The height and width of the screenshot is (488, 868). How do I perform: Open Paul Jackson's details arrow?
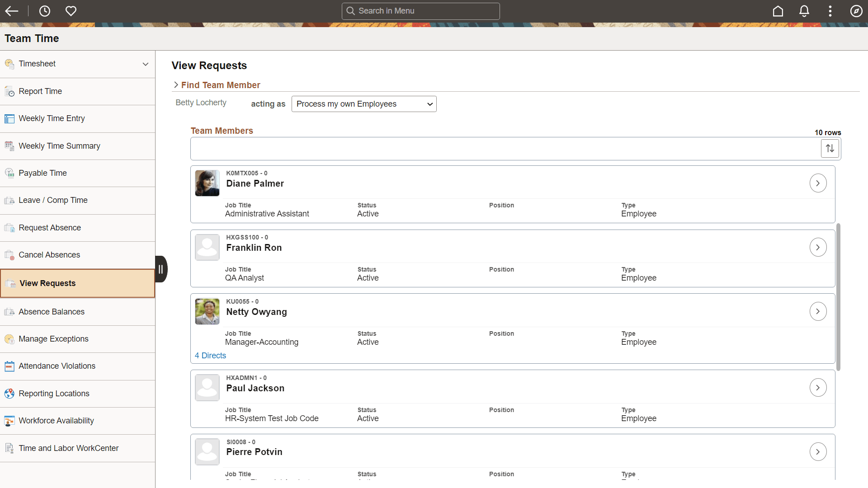pyautogui.click(x=818, y=388)
